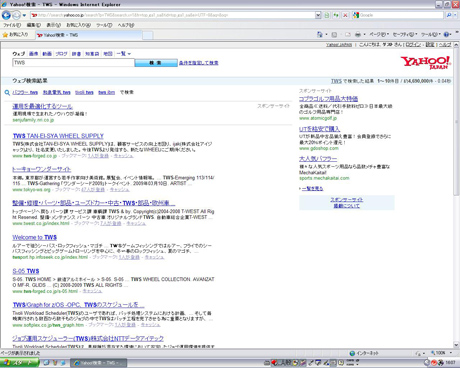Switch to the 動画 search tab
This screenshot has height=368, width=460.
(x=47, y=54)
